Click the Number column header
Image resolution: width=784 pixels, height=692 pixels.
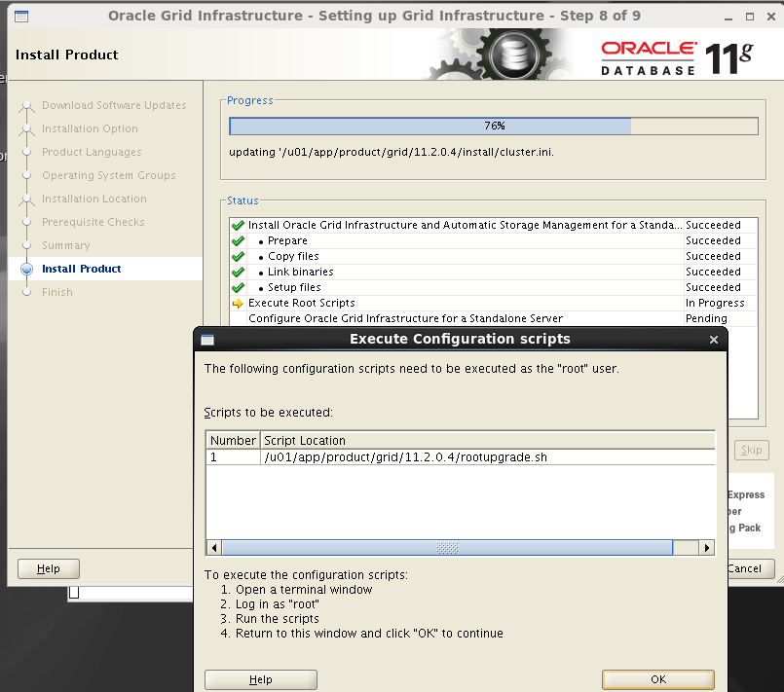(x=233, y=440)
